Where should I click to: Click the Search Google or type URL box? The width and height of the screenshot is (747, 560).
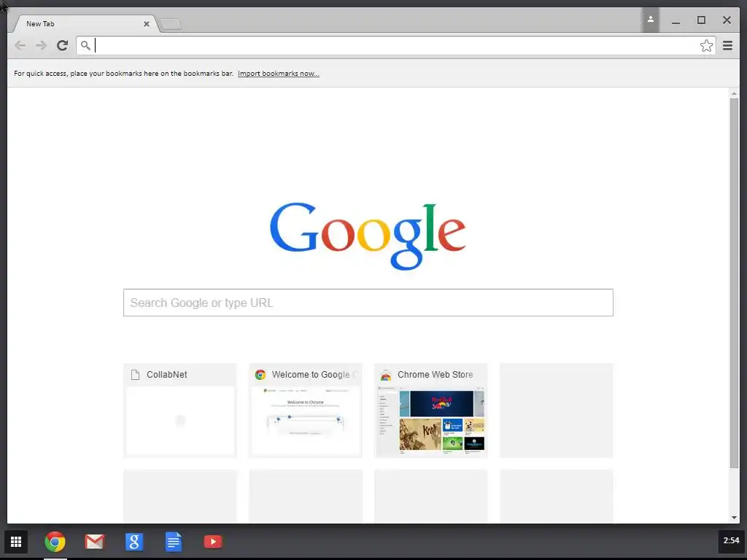[368, 303]
